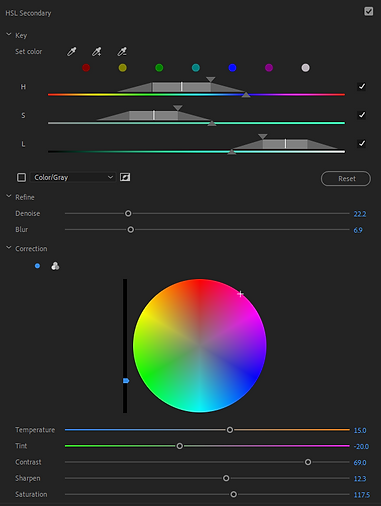The height and width of the screenshot is (506, 381).
Task: Click the Temperature value 15.0
Action: [360, 431]
